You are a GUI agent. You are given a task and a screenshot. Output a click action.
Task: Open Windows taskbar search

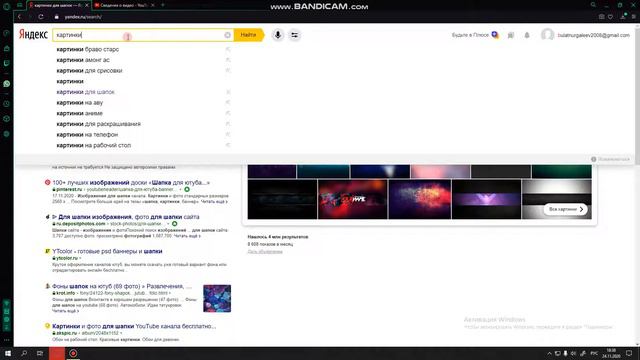(x=24, y=353)
